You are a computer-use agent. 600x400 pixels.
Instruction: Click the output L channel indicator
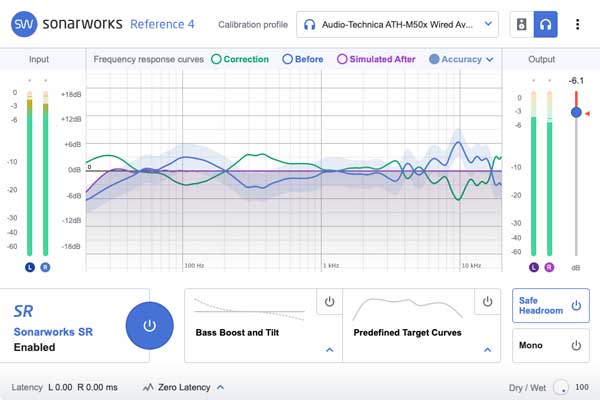[x=534, y=267]
